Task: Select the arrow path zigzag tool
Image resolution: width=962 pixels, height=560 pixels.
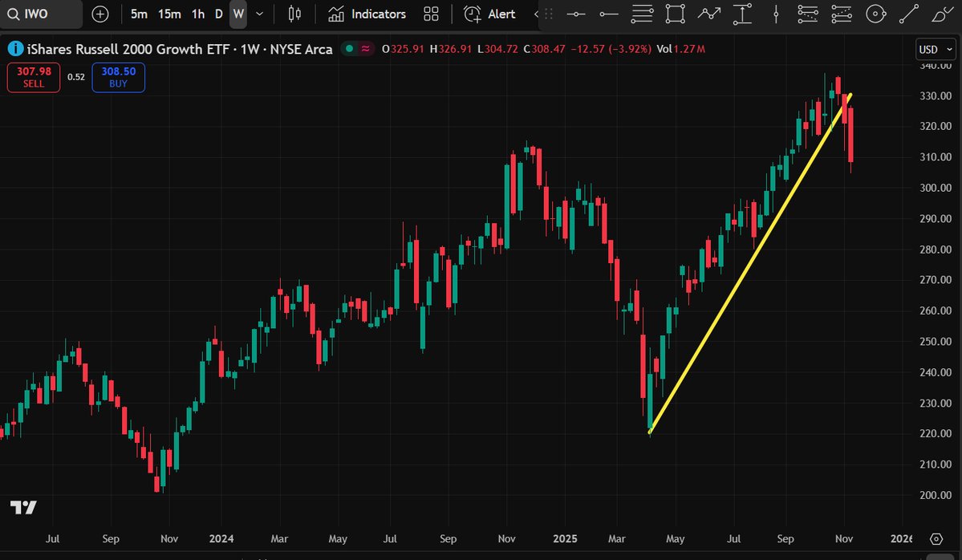Action: click(x=708, y=14)
